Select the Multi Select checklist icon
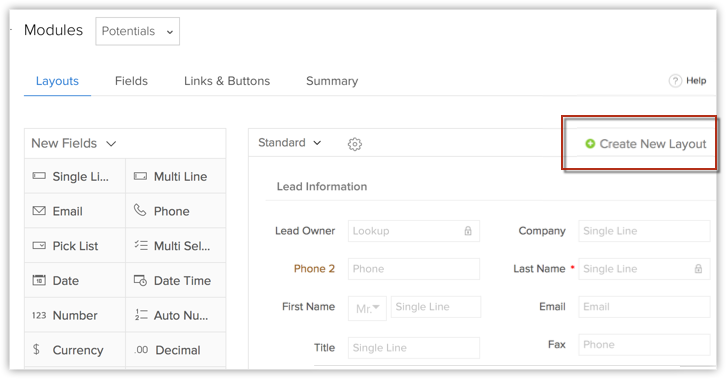The height and width of the screenshot is (379, 726). pos(141,245)
